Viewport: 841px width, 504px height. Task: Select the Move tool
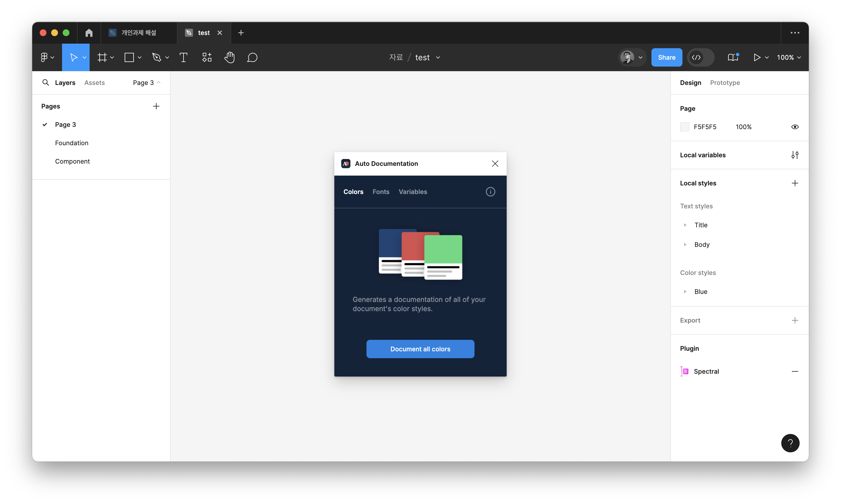pos(74,57)
